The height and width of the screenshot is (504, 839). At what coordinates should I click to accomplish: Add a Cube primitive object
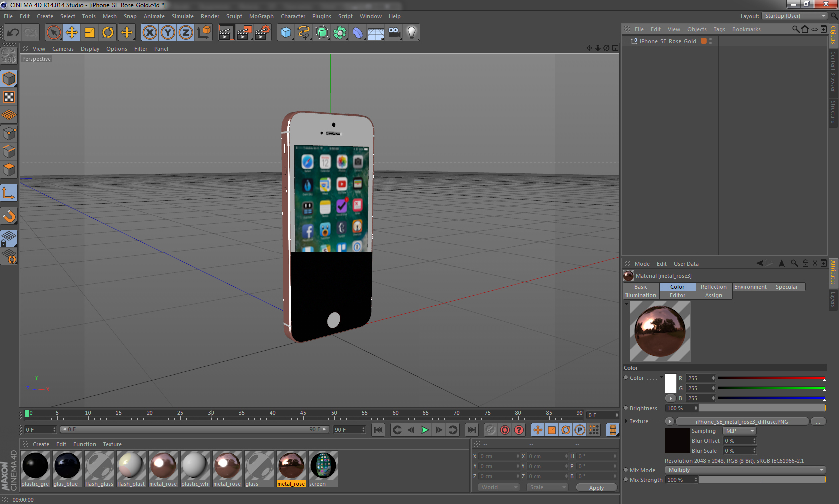pos(286,33)
